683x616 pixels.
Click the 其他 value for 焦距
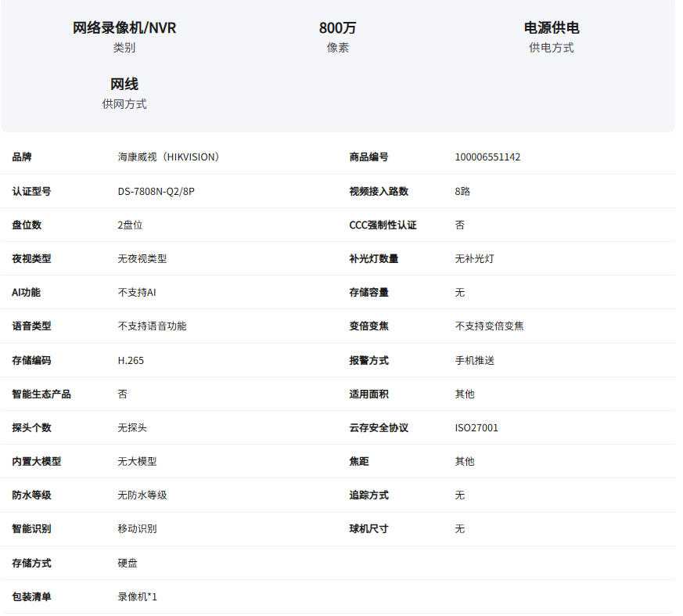coord(465,461)
